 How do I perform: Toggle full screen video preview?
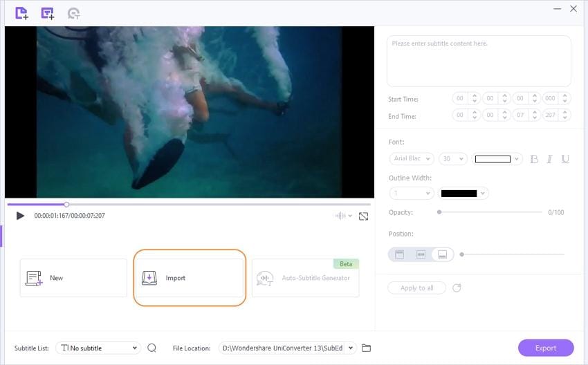pos(363,216)
